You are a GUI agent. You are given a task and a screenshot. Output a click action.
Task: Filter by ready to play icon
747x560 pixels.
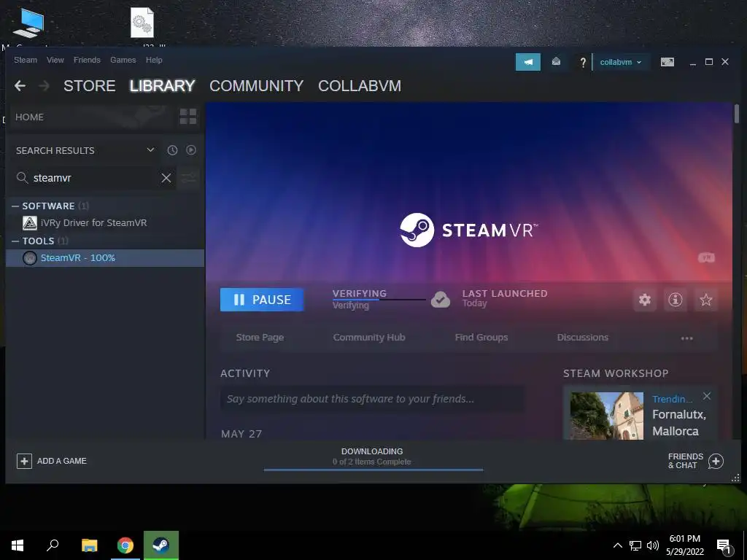(191, 150)
